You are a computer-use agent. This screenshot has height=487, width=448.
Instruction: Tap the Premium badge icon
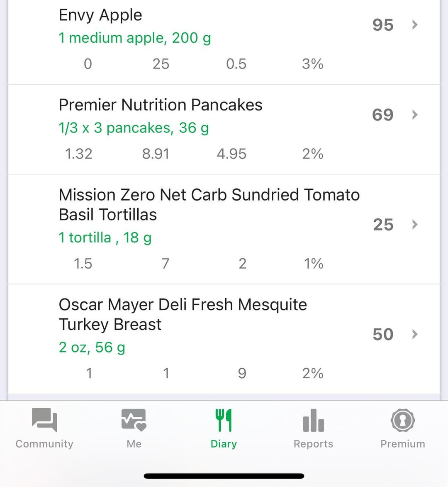403,420
